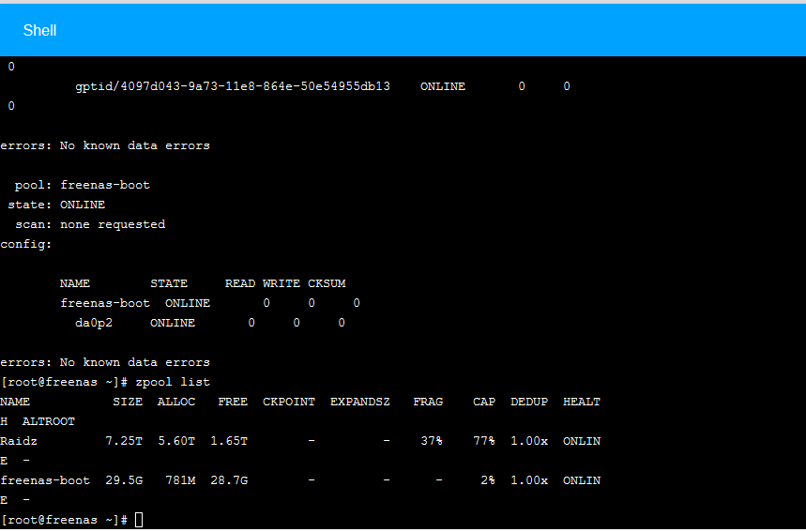This screenshot has width=806, height=532.
Task: Click the 5.60T allocated value
Action: [x=176, y=442]
